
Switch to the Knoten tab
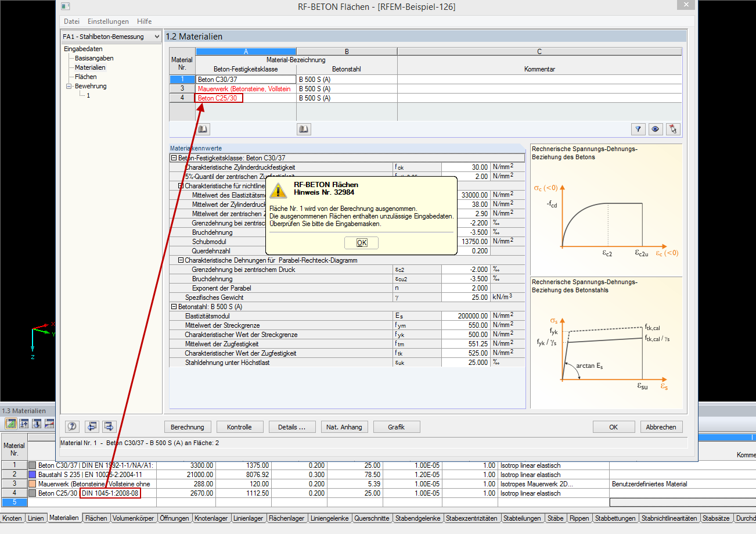[12, 518]
